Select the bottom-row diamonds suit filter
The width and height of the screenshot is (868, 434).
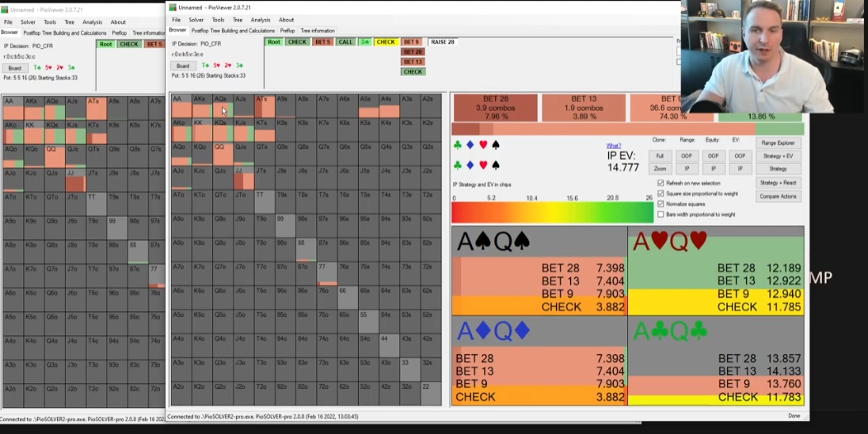coord(470,165)
